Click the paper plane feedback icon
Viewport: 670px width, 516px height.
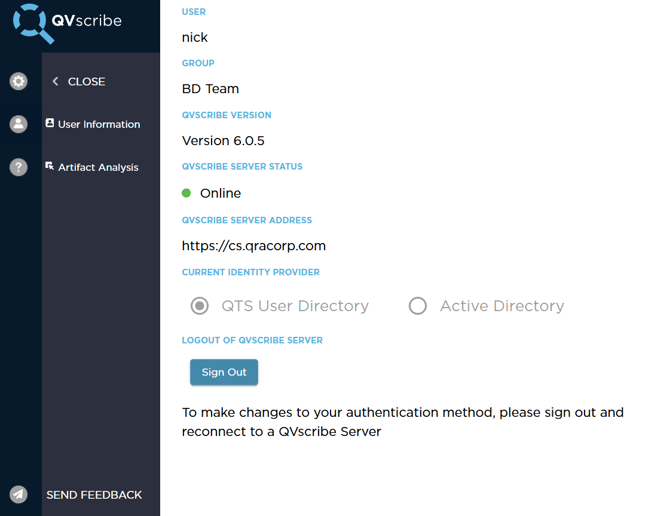[x=18, y=494]
